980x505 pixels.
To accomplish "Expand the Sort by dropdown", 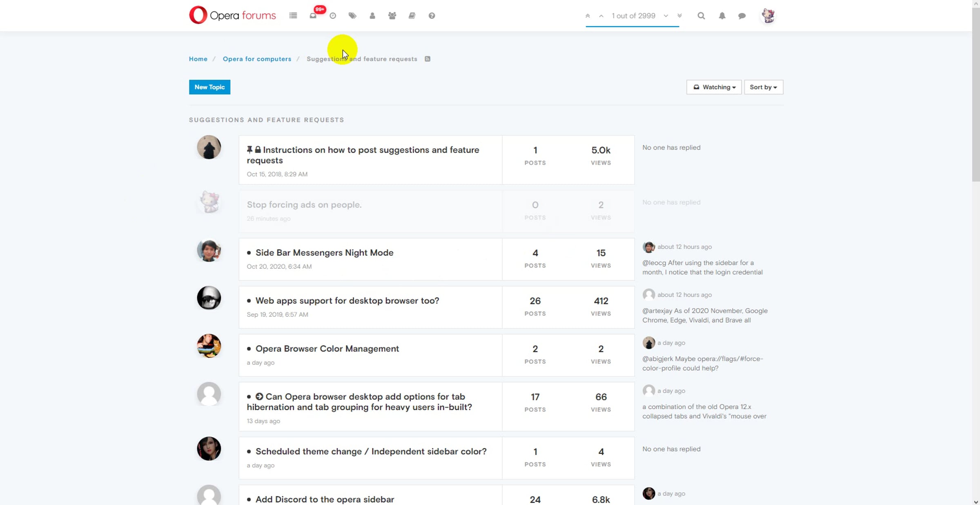I will click(x=764, y=87).
